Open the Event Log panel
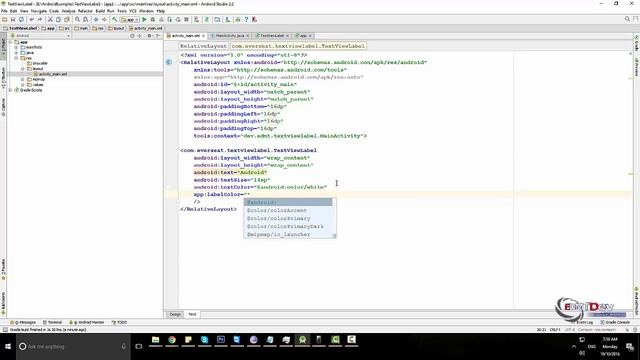Viewport: 640px width, 360px height. click(x=584, y=322)
